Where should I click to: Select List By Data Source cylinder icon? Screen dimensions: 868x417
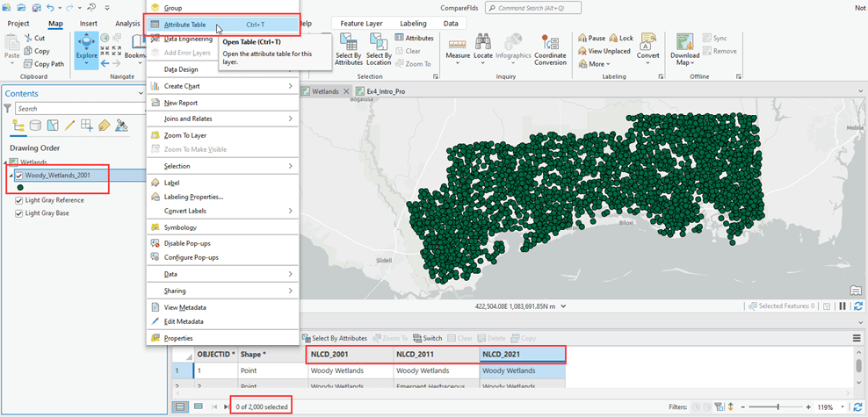(x=35, y=126)
